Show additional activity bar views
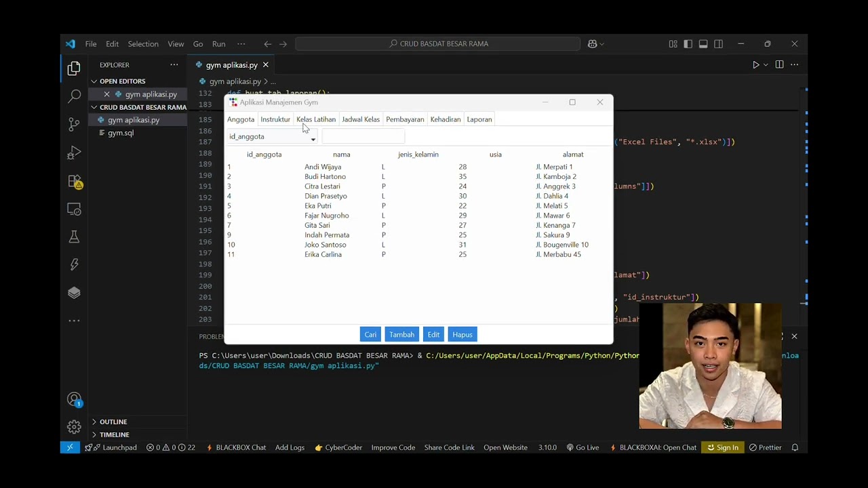Screen dimensions: 868x488 (x=74, y=321)
